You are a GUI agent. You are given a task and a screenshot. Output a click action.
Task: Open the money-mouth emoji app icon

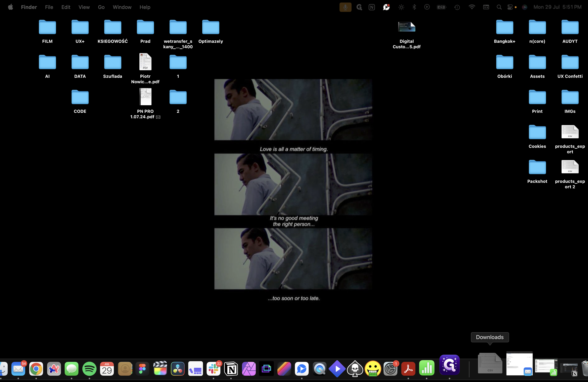click(x=373, y=369)
